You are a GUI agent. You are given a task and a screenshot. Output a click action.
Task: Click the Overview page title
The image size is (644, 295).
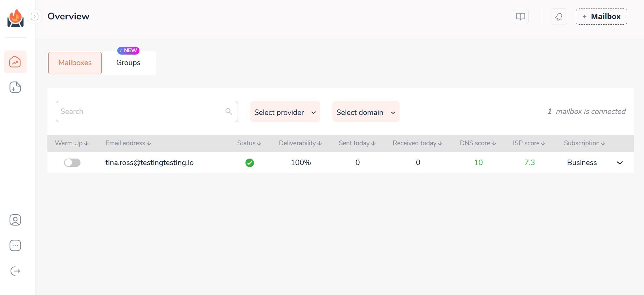[x=69, y=16]
